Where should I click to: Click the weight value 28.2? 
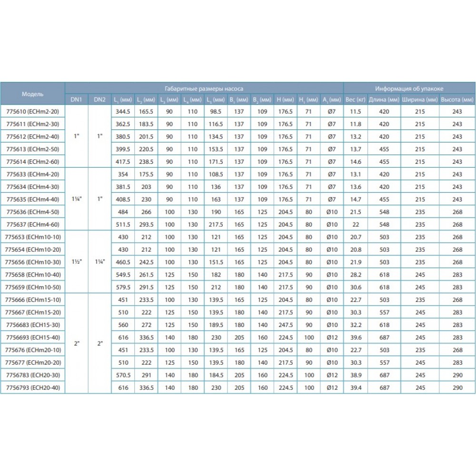pyautogui.click(x=356, y=275)
